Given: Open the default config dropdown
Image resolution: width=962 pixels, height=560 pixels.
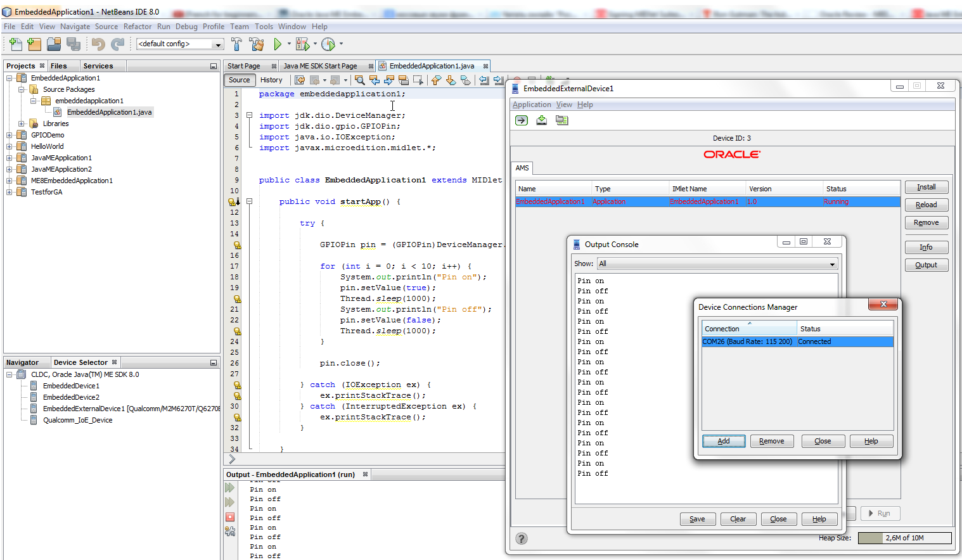Looking at the screenshot, I should (217, 44).
